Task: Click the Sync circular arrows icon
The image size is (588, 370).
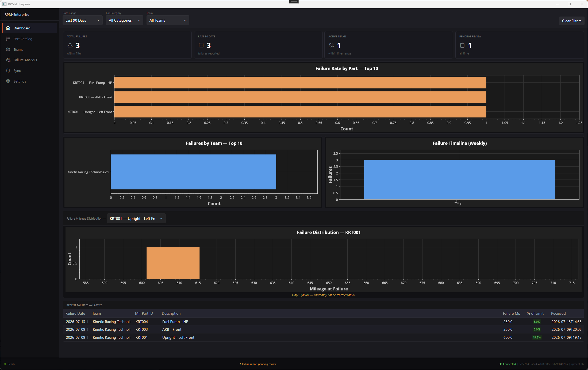Action: pyautogui.click(x=8, y=71)
